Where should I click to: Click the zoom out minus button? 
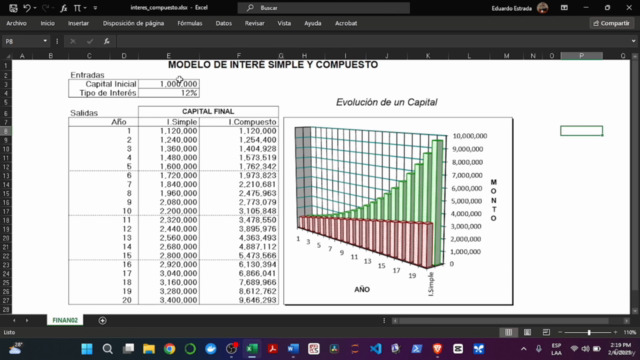click(560, 333)
